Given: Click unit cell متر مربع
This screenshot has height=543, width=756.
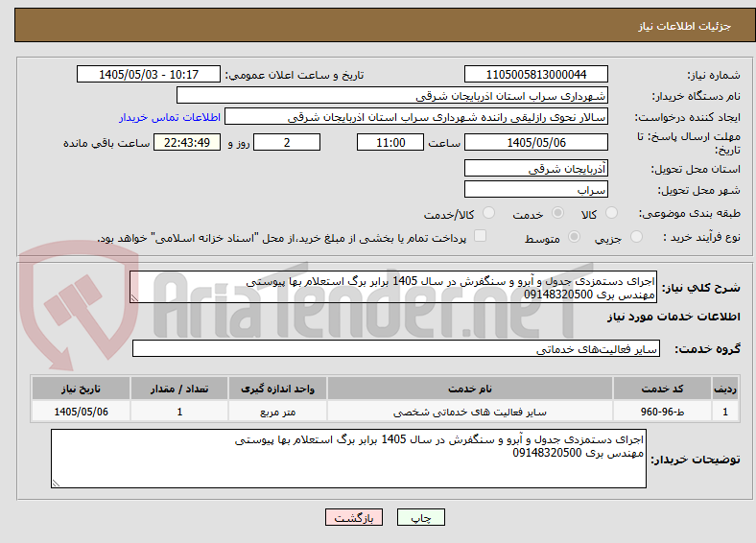Looking at the screenshot, I should point(277,412).
